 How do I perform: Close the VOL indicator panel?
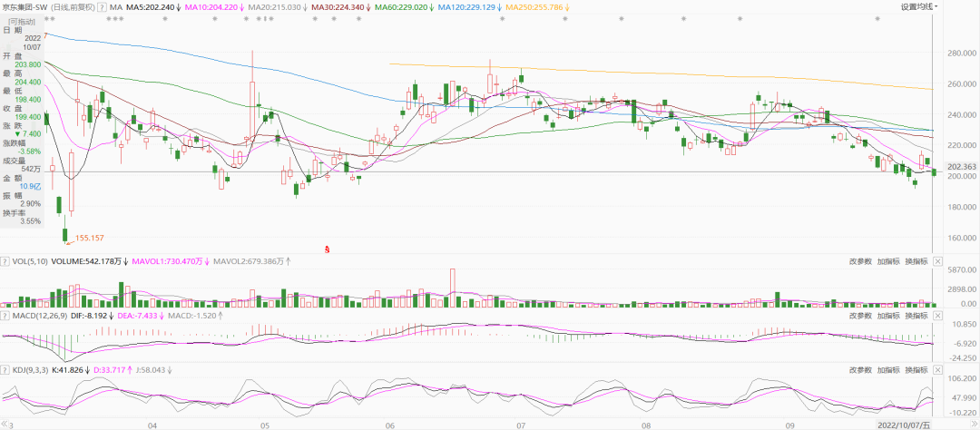(936, 261)
